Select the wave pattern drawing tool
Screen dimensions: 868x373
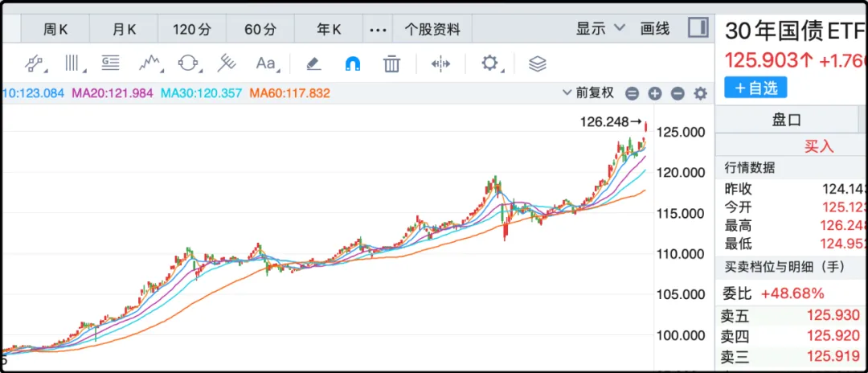(149, 64)
